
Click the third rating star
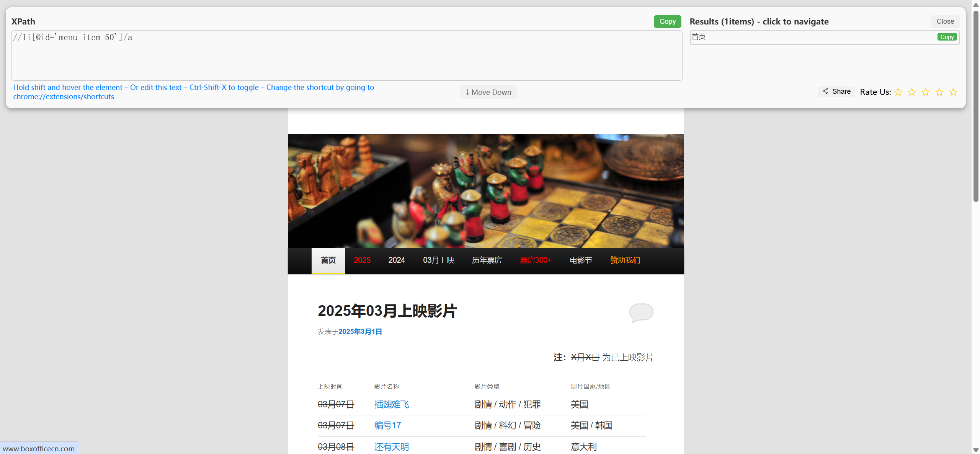coord(925,92)
